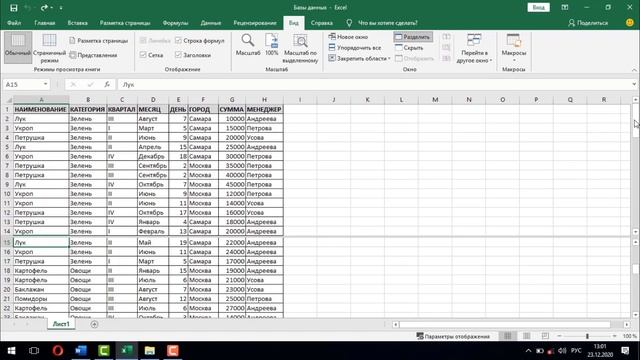
Task: Click the Поделиться share button
Action: 588,23
